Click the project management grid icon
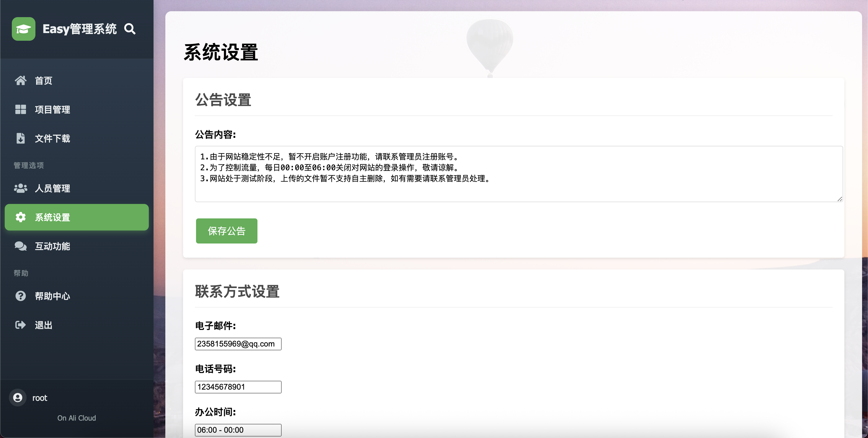Image resolution: width=868 pixels, height=438 pixels. (21, 109)
